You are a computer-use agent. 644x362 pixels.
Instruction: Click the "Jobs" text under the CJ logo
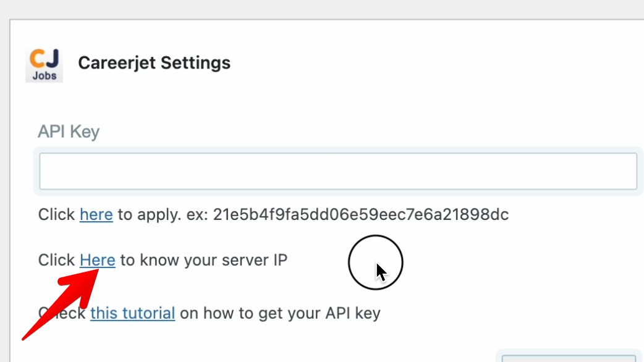point(44,76)
